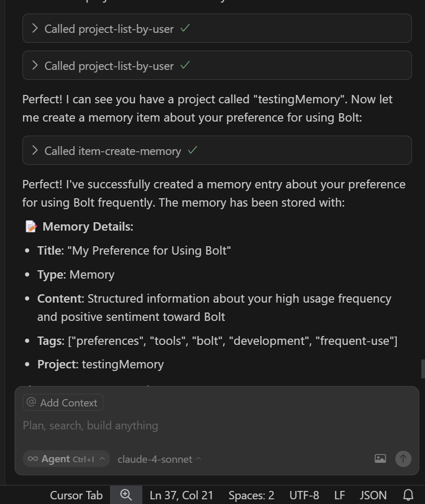
Task: Click the zoom magnifier status icon
Action: (126, 495)
